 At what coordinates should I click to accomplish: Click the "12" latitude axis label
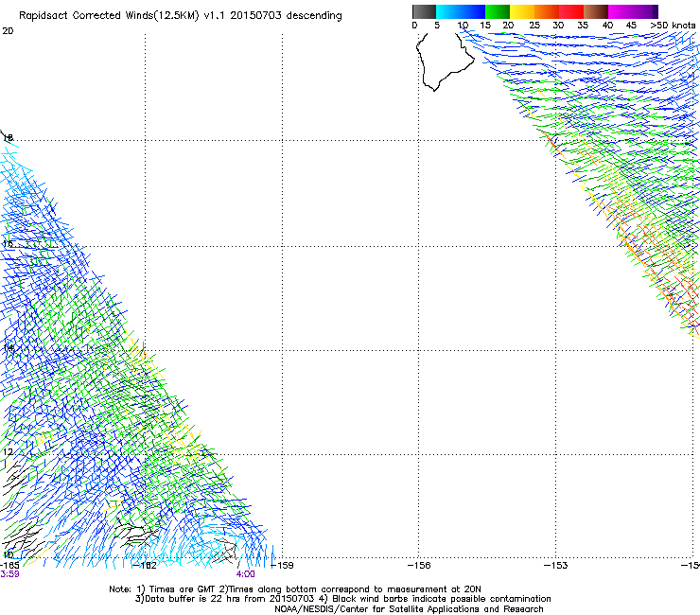8,451
